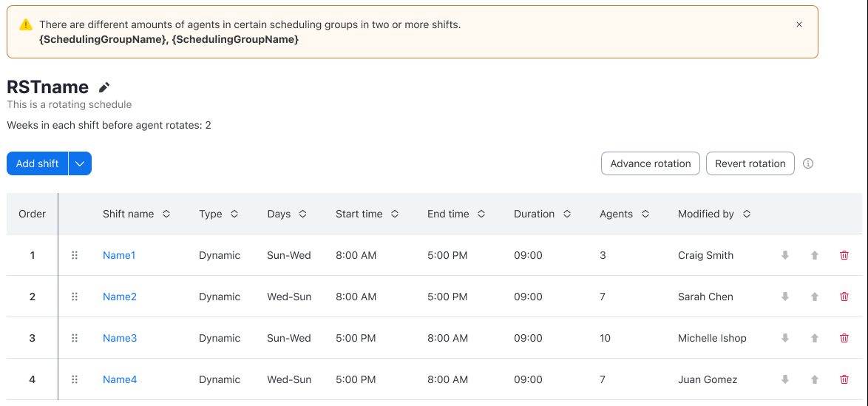Select the Sarah Chen cell
868x406 pixels.
pyautogui.click(x=705, y=297)
